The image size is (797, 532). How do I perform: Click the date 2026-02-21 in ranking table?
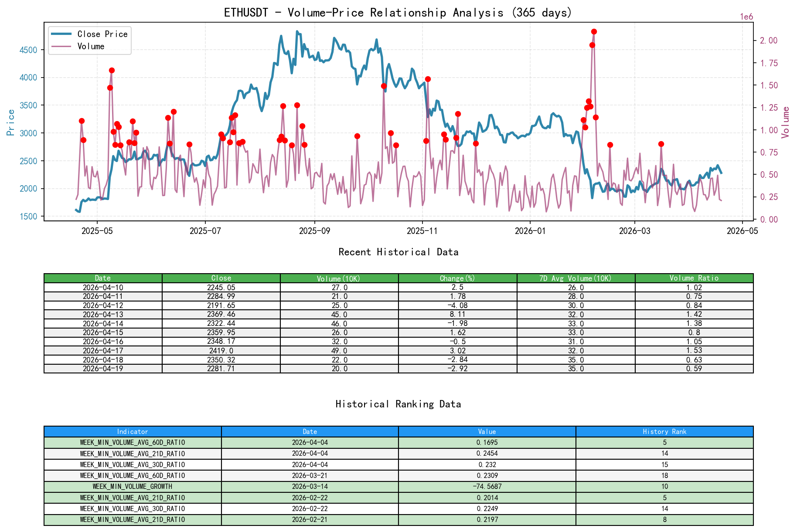(x=310, y=519)
